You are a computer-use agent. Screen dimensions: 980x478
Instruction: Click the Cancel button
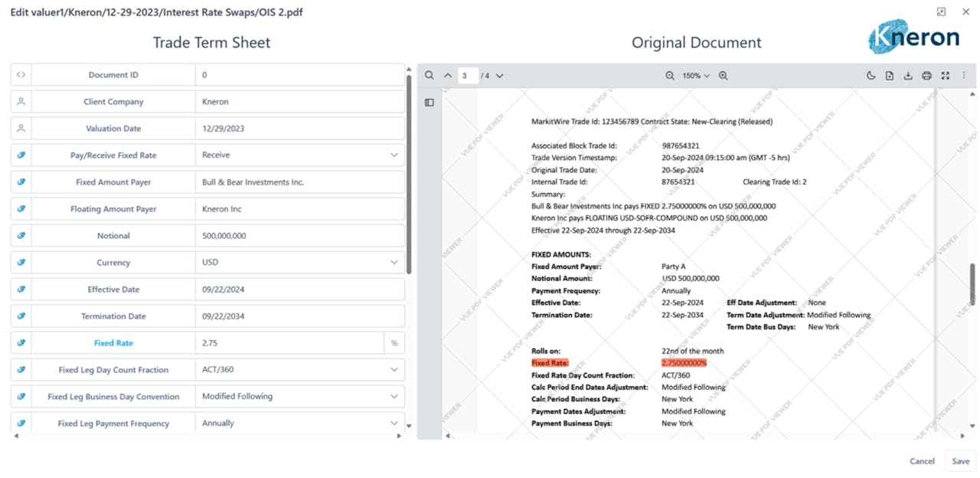(x=922, y=461)
